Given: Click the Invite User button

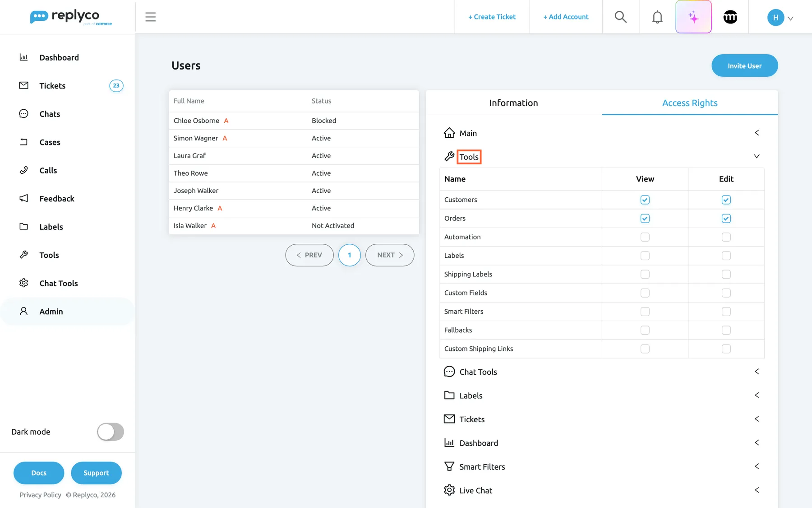Looking at the screenshot, I should pos(744,65).
